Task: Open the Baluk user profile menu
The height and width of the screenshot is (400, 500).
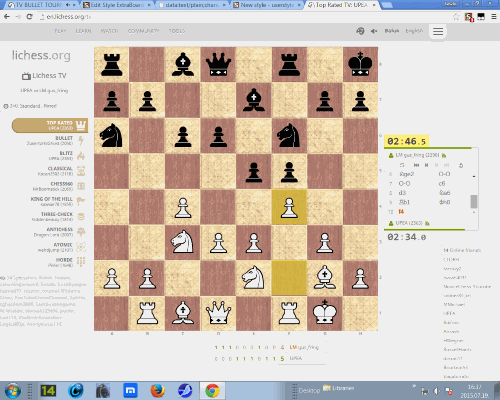Action: (x=392, y=31)
